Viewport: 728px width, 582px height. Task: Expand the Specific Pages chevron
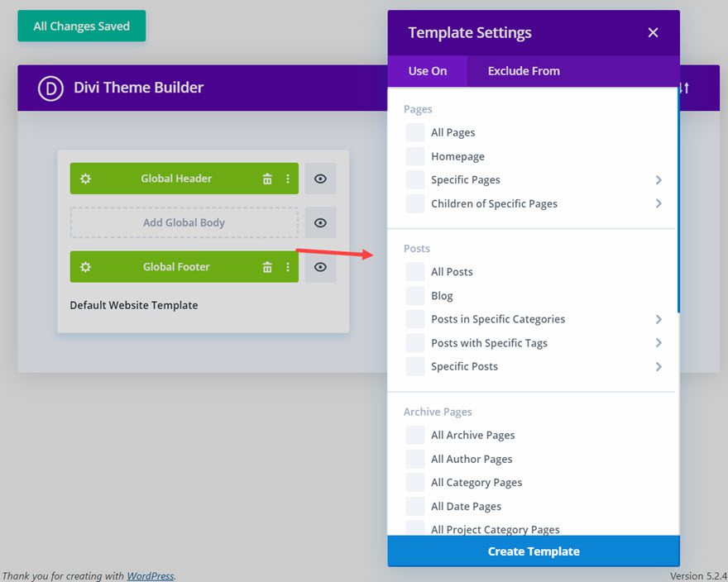(x=659, y=180)
